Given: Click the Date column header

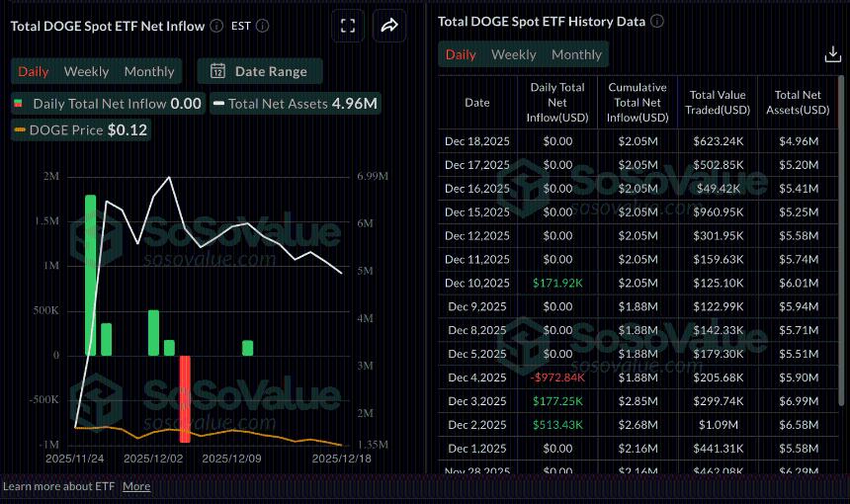Looking at the screenshot, I should pyautogui.click(x=477, y=103).
